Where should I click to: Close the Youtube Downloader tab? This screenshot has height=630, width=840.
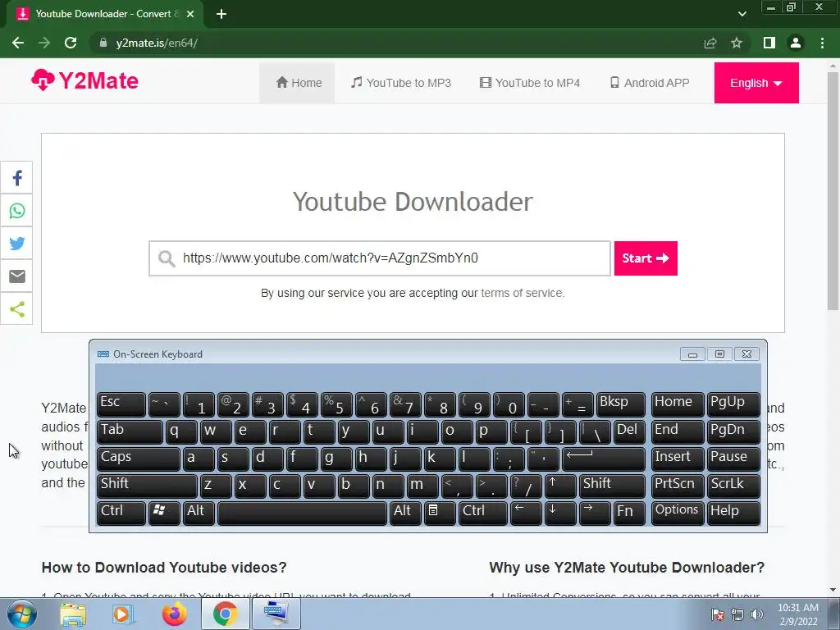point(189,14)
